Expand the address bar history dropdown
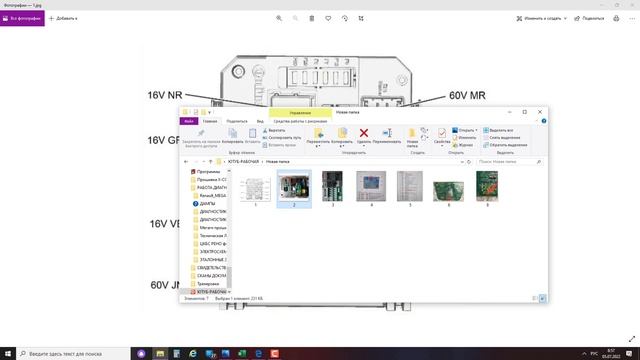This screenshot has width=640, height=360. 462,162
